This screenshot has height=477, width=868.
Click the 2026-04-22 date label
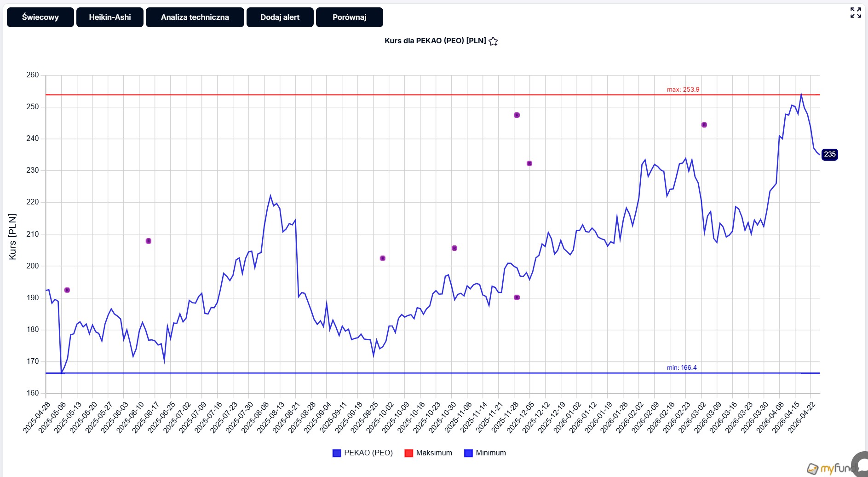tap(801, 417)
